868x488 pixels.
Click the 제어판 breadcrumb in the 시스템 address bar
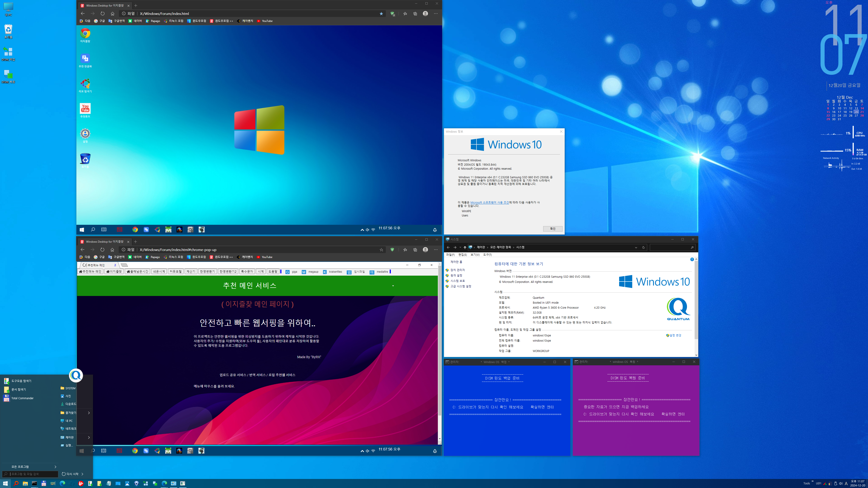click(x=481, y=247)
